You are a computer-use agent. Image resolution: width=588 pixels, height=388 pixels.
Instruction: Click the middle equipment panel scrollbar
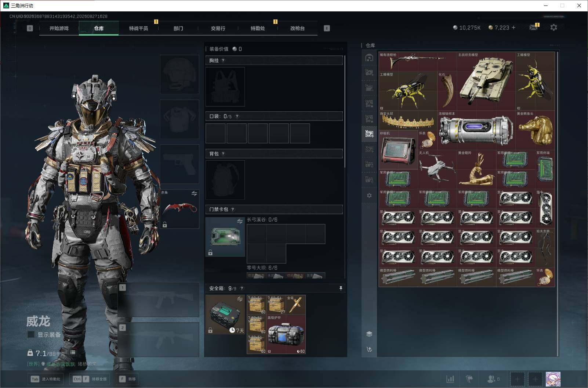coord(345,111)
